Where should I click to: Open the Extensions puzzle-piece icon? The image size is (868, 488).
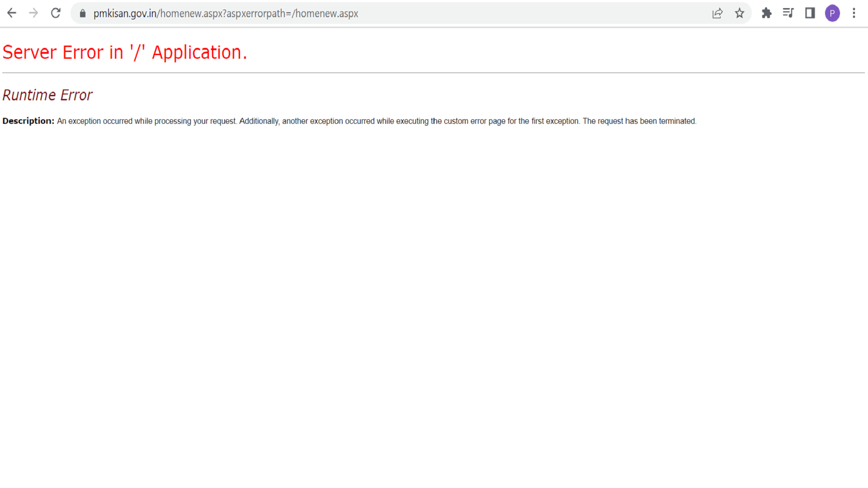tap(767, 14)
